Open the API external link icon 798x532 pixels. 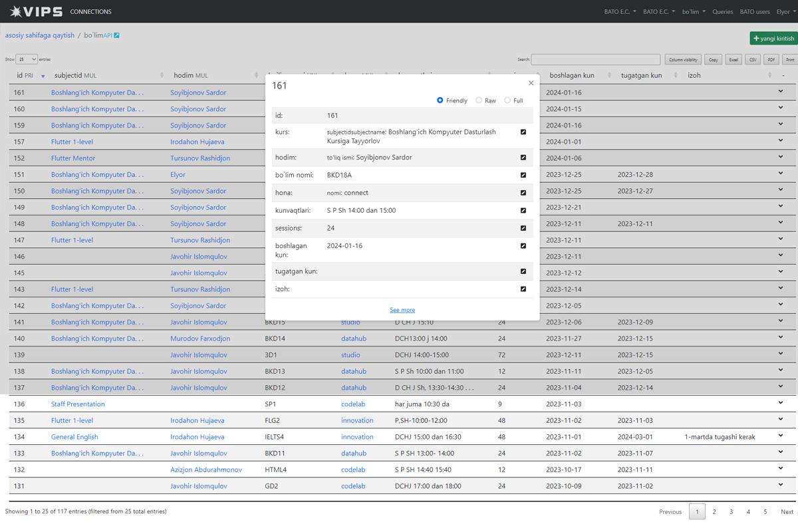pyautogui.click(x=116, y=35)
